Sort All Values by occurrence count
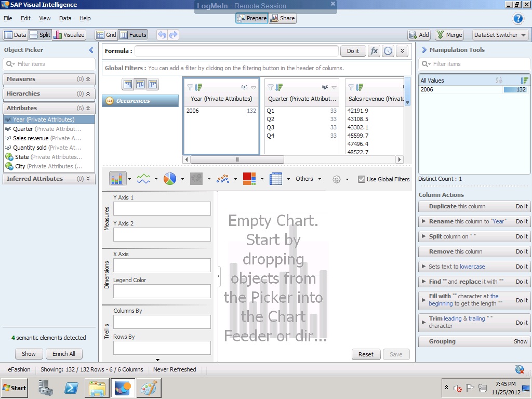532x399 pixels. pyautogui.click(x=524, y=81)
